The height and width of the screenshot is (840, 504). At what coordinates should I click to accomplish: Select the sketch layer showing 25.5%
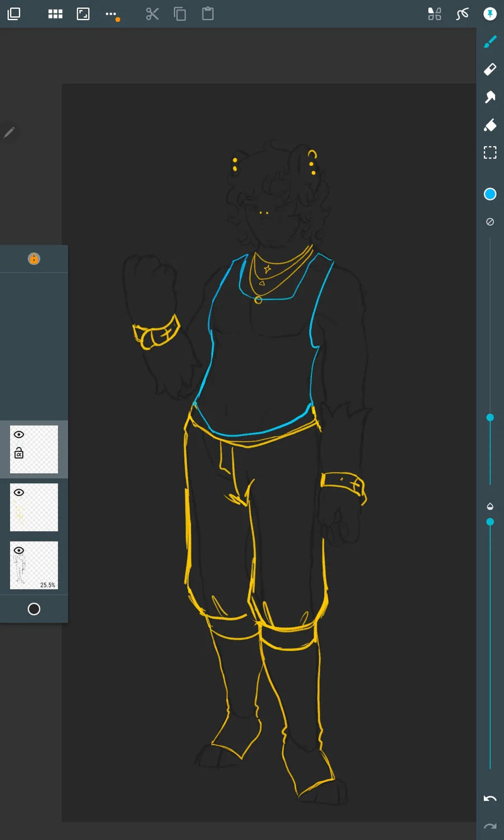pyautogui.click(x=34, y=565)
